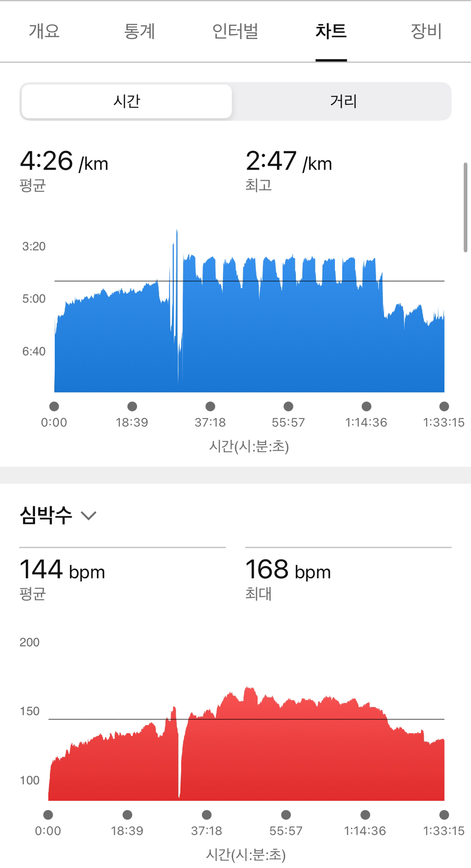Switch chart axis to 시간

click(126, 101)
